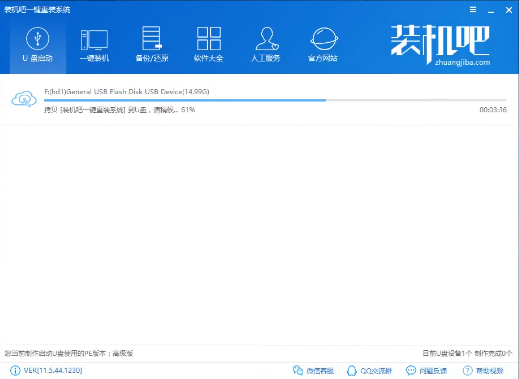519x379 pixels.
Task: Join the QQ交流群 link
Action: [369, 370]
